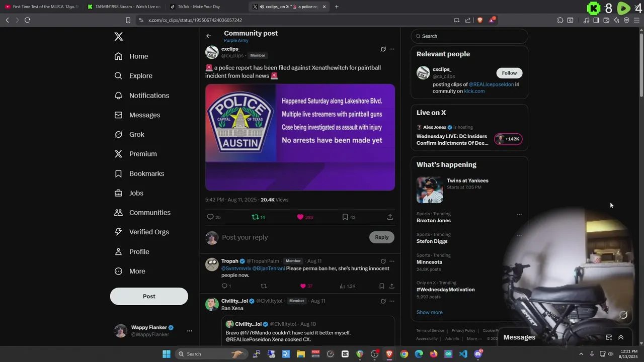Open Visual Studio Code from the taskbar
Image resolution: width=644 pixels, height=362 pixels.
[x=463, y=354]
